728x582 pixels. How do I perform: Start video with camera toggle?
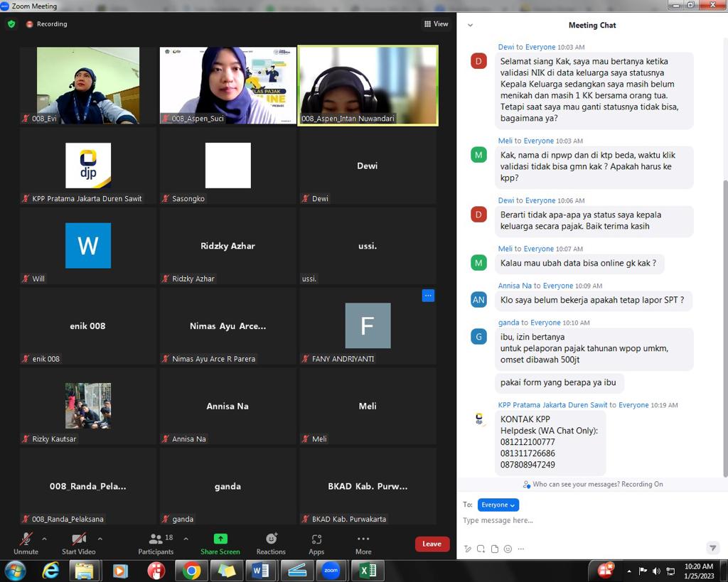(x=79, y=544)
